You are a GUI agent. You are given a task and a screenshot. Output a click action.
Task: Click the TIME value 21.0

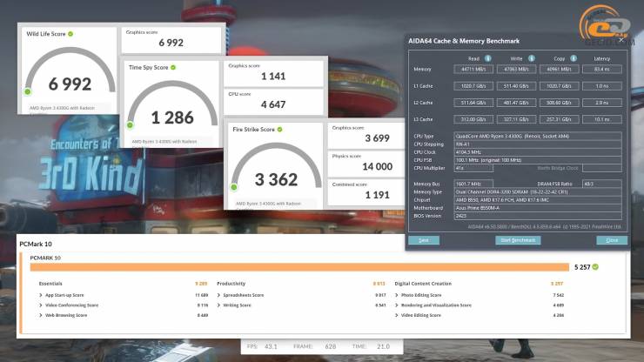click(383, 346)
